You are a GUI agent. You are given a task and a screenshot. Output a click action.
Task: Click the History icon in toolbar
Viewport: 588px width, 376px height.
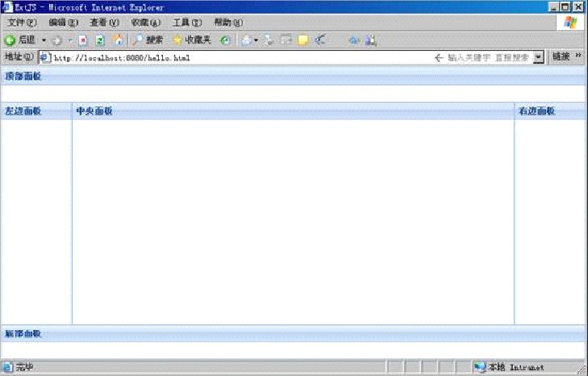tap(225, 40)
